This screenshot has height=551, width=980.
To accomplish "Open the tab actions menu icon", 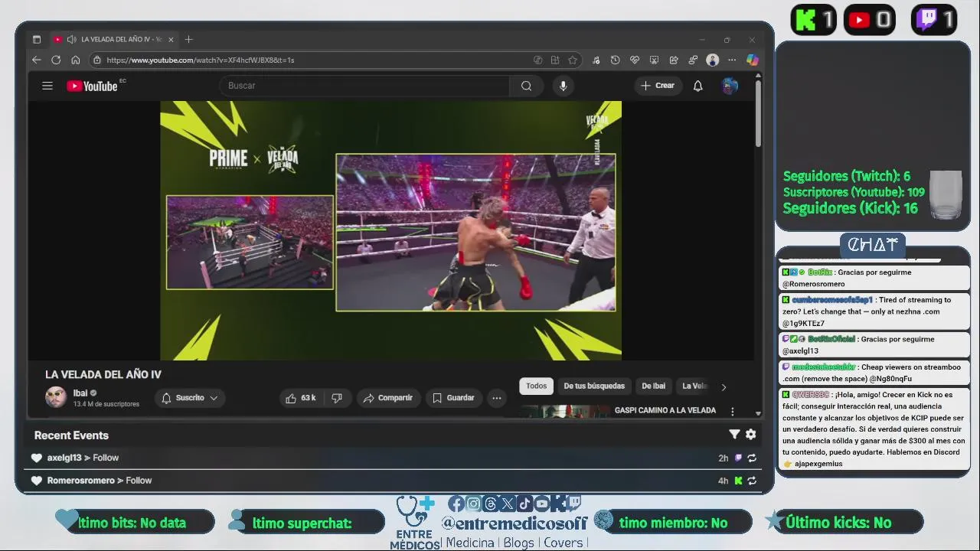I will click(36, 39).
